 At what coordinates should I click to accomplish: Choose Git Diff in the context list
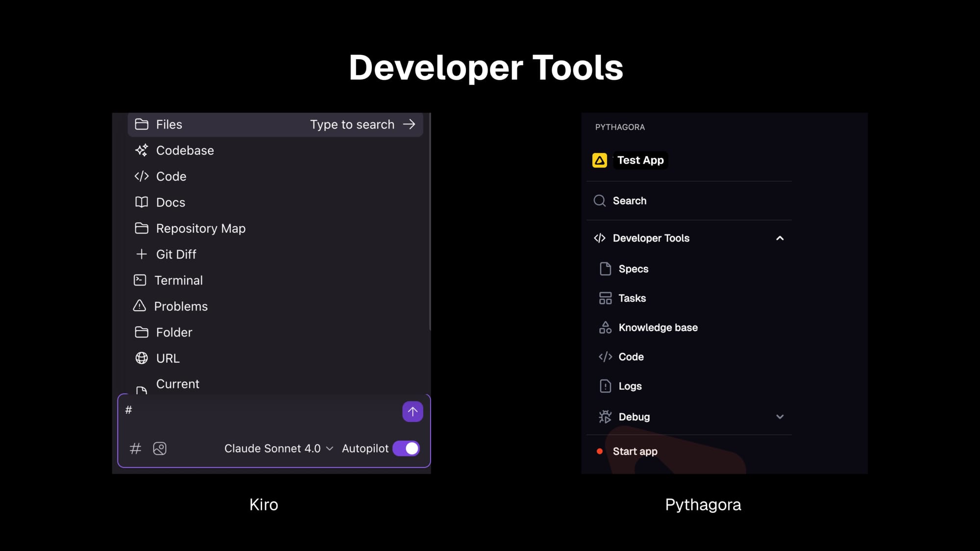[x=176, y=254]
